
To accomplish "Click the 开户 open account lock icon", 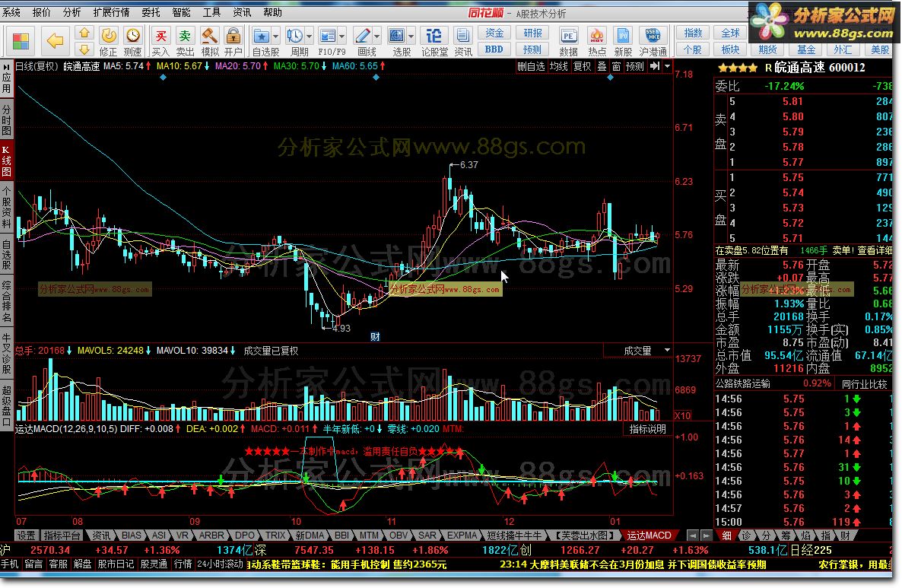I will click(x=233, y=41).
